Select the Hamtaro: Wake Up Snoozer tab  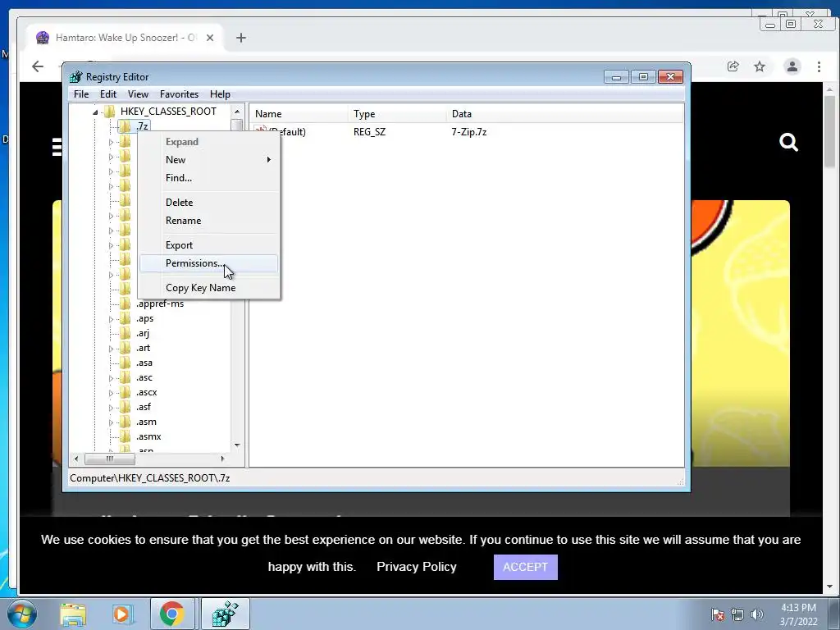tap(126, 38)
